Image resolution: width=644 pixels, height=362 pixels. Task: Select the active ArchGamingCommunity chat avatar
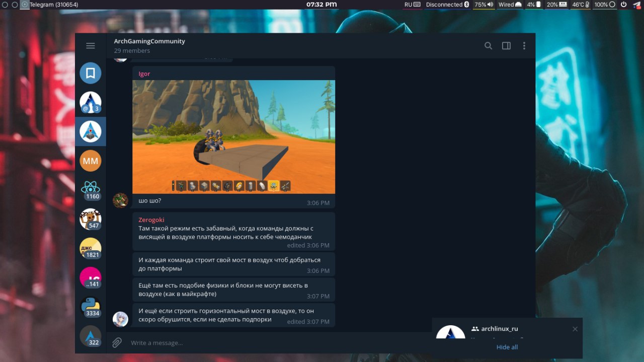pyautogui.click(x=91, y=132)
